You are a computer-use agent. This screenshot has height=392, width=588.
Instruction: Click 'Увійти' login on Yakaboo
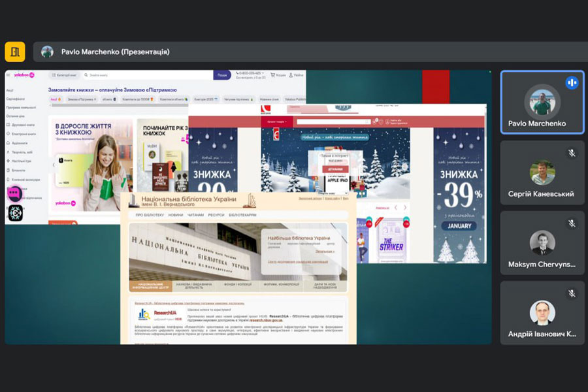[x=296, y=75]
